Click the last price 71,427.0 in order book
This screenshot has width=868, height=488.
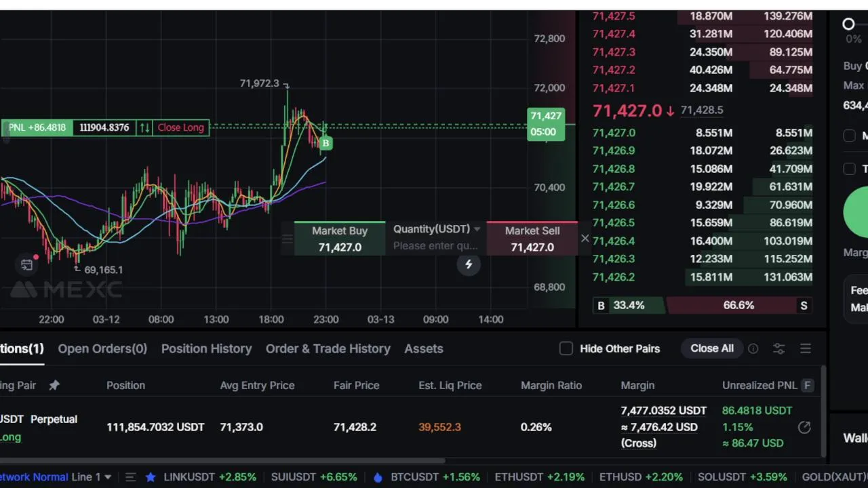[x=627, y=110]
